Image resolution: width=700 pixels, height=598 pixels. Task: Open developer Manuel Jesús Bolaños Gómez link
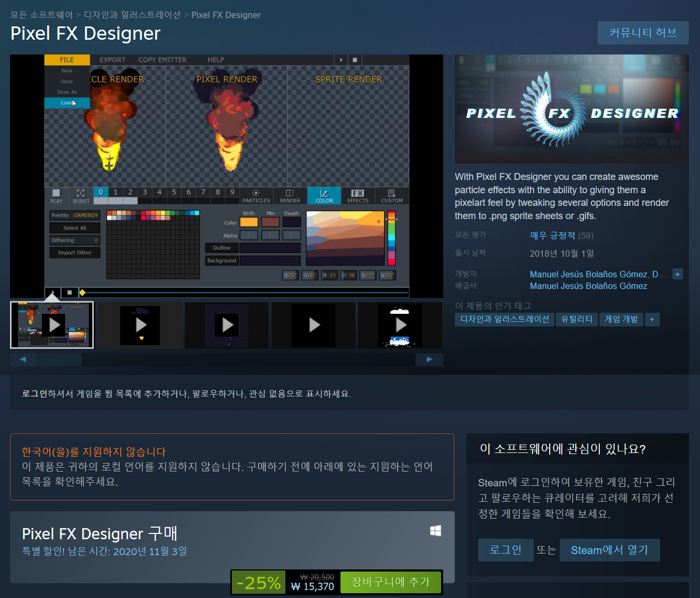589,274
